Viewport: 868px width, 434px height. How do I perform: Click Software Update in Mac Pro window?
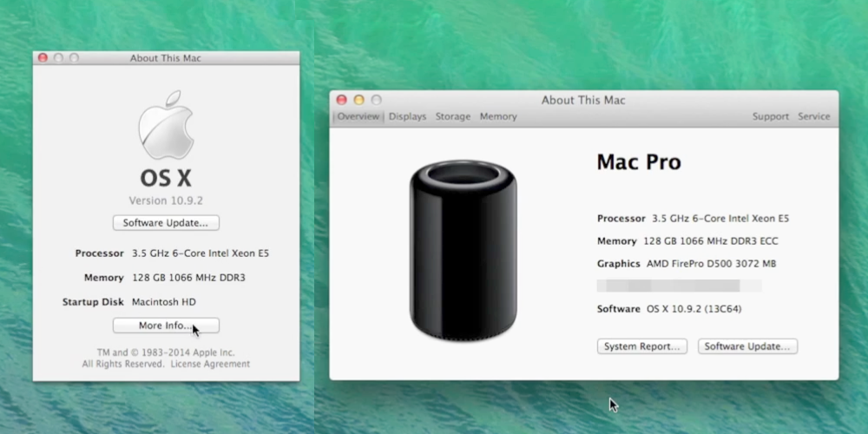point(747,346)
